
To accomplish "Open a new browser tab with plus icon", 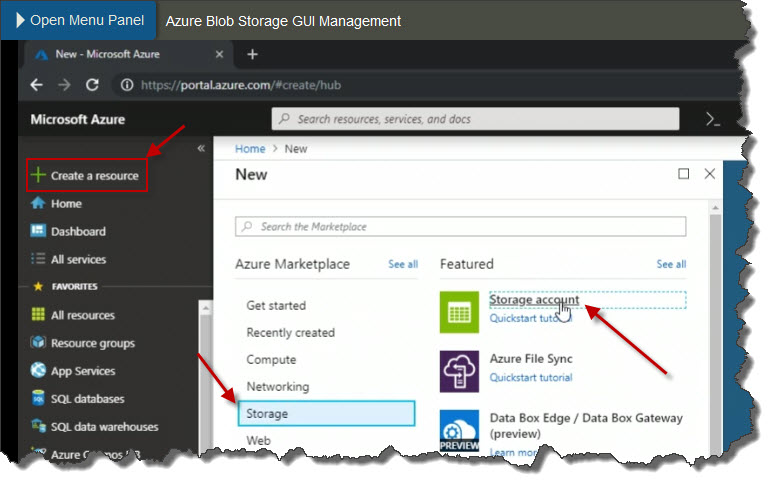I will point(252,54).
